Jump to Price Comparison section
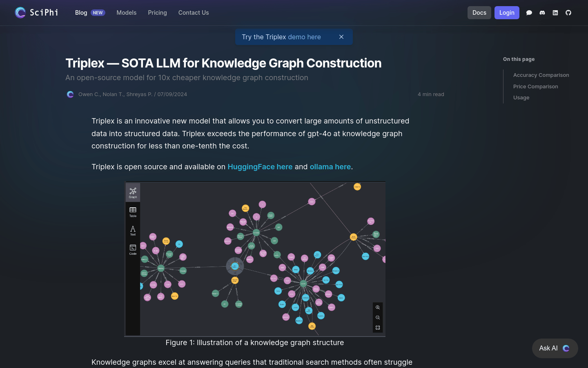The height and width of the screenshot is (368, 588). click(x=536, y=86)
